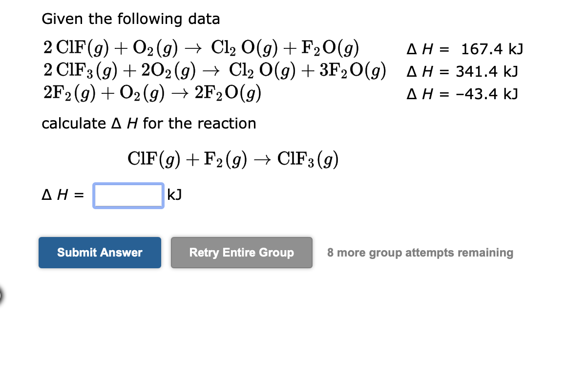Click the 'Given the following data' heading
This screenshot has width=588, height=387.
click(x=131, y=19)
